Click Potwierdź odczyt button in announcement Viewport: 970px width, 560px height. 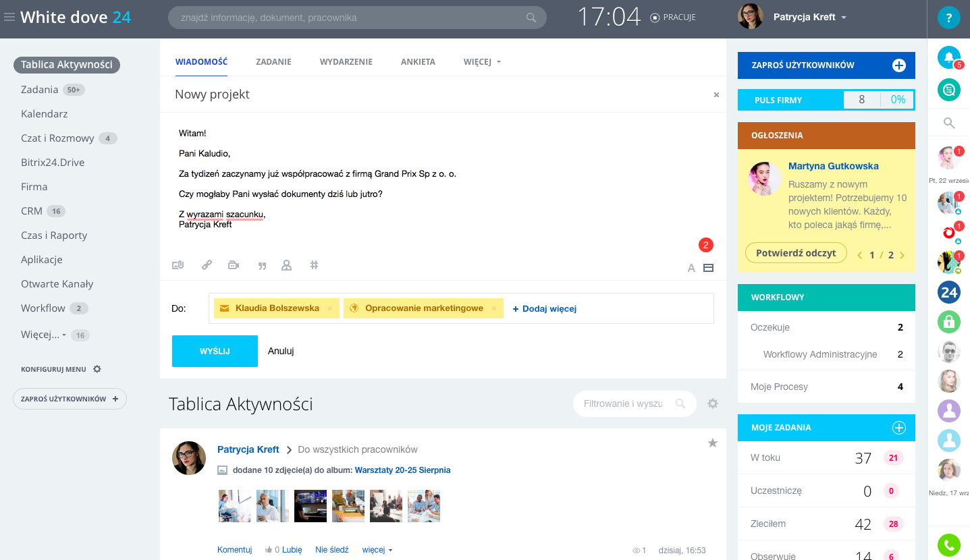[x=796, y=253]
